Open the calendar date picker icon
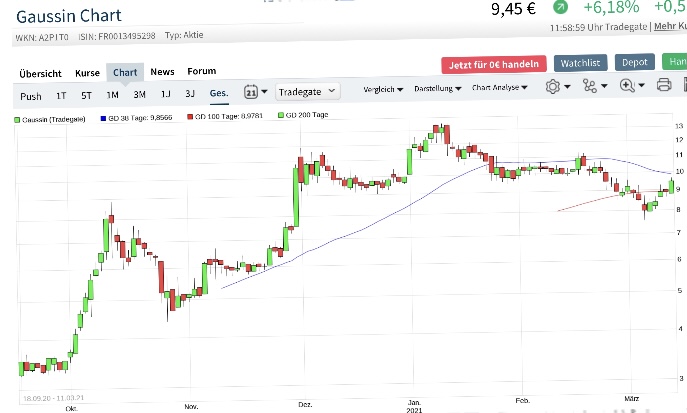Image resolution: width=687 pixels, height=413 pixels. [x=251, y=91]
